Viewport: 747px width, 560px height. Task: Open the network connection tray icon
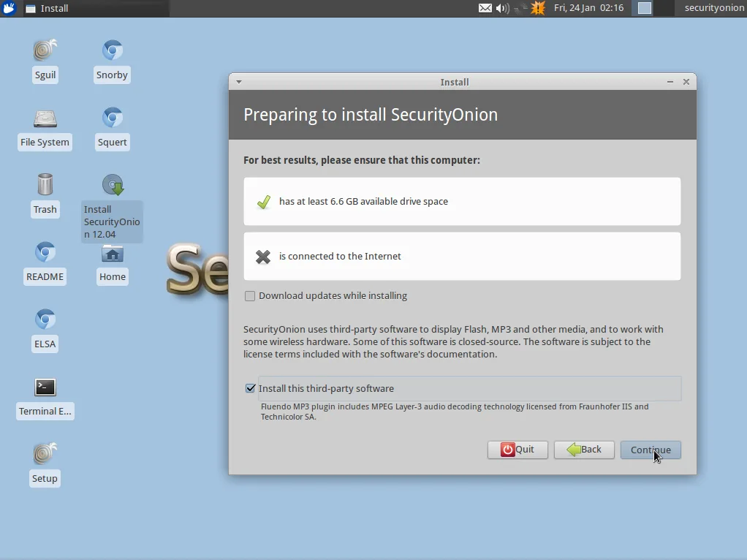[x=521, y=8]
